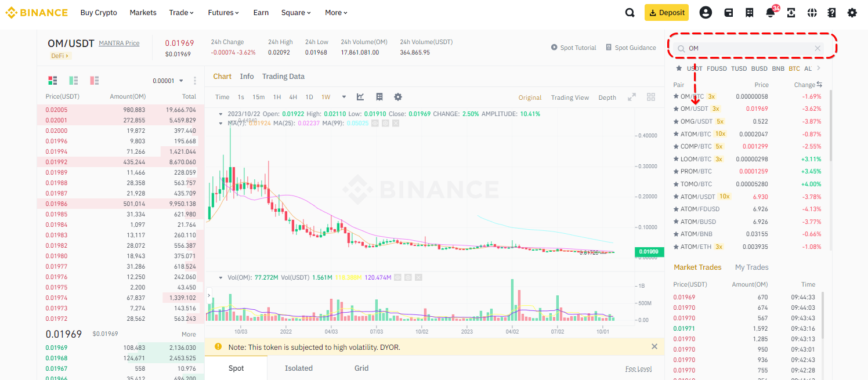This screenshot has height=380, width=868.
Task: Select the 15m chart interval
Action: tap(259, 97)
